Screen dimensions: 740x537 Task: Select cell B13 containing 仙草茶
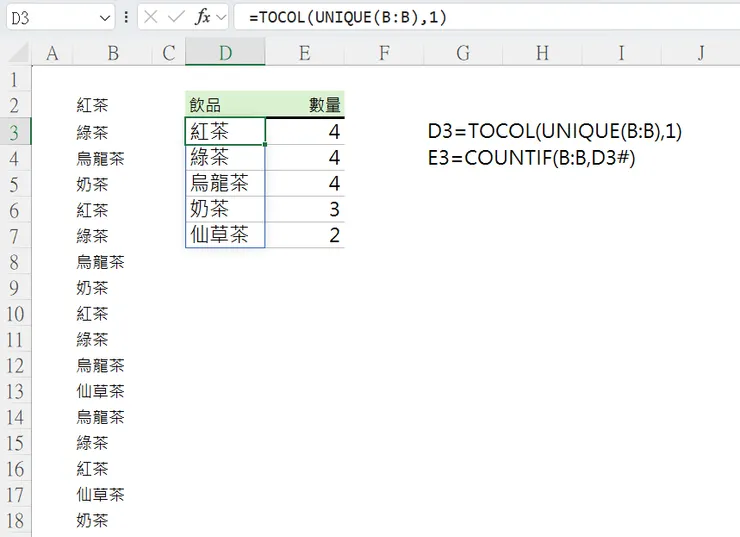(112, 391)
